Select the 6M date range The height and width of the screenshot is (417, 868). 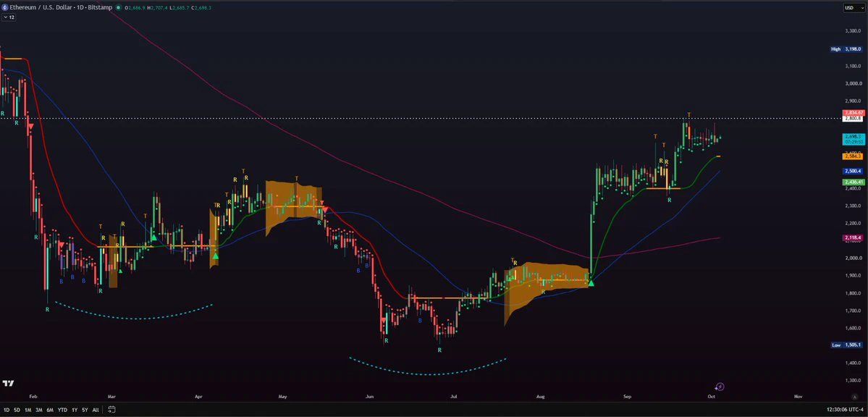(50, 410)
